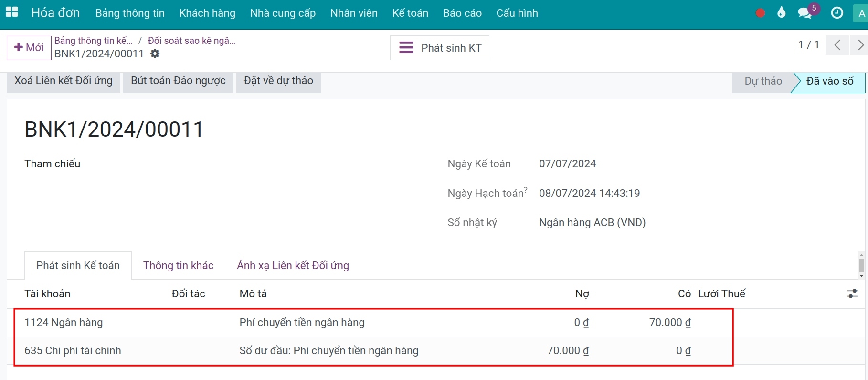Click the posting datetime 08/07/2024 14:43:19

pyautogui.click(x=589, y=194)
